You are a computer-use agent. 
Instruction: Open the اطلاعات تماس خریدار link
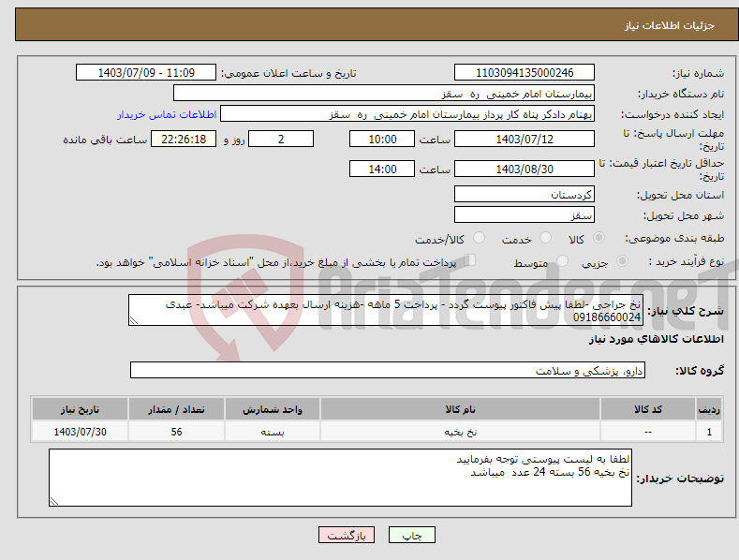167,114
